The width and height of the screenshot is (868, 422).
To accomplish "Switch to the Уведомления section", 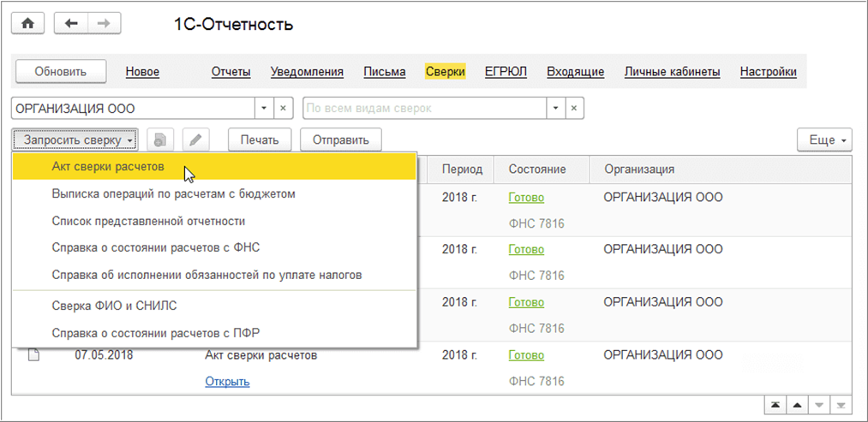I will point(308,71).
